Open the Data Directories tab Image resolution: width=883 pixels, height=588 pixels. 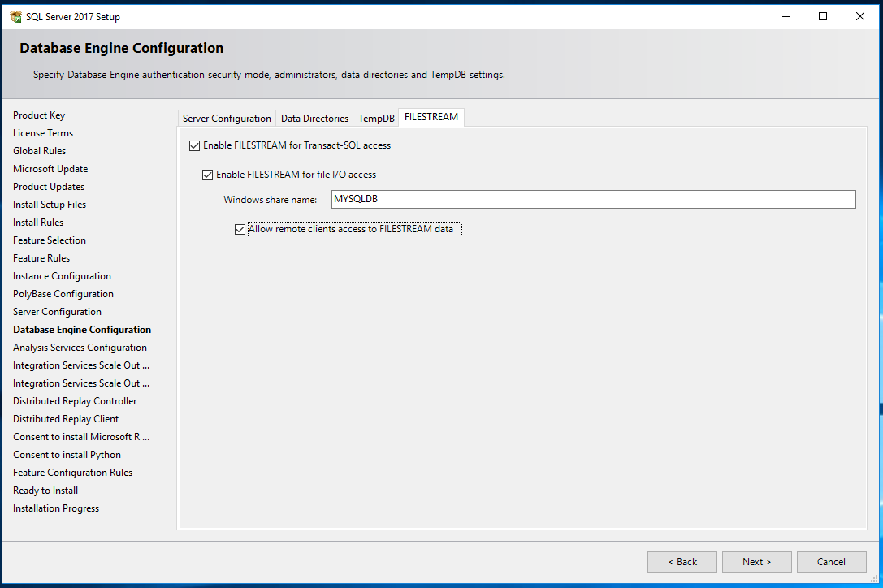[x=314, y=119]
